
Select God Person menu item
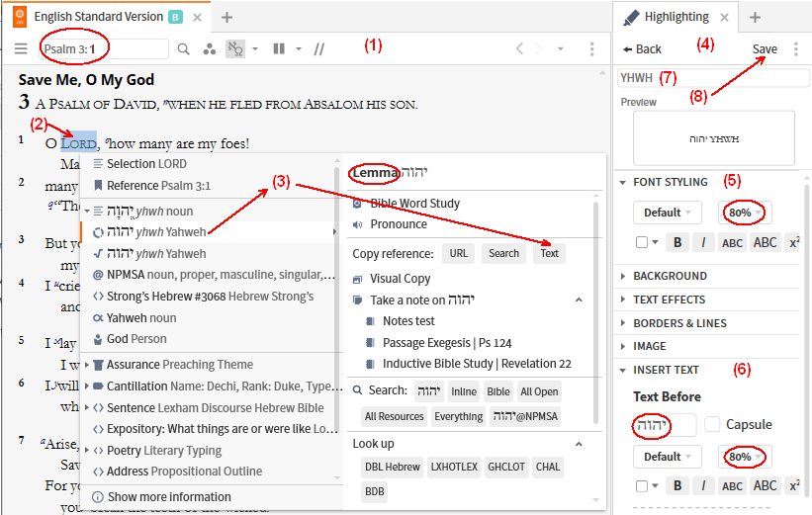(130, 339)
